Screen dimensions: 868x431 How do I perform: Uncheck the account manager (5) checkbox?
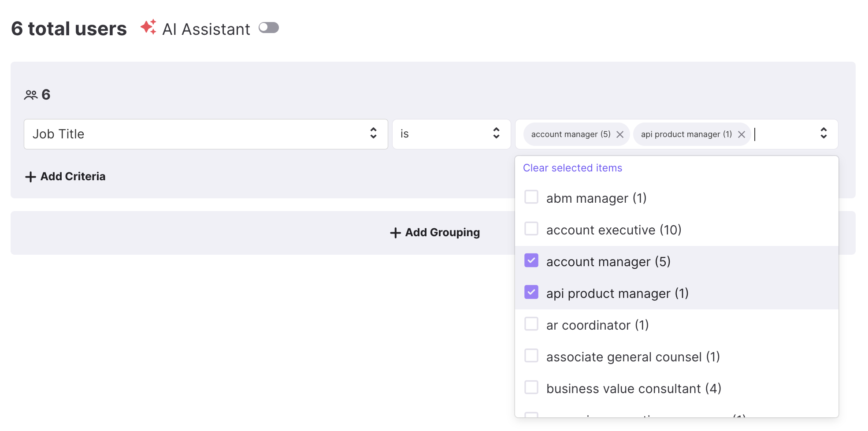[531, 260]
